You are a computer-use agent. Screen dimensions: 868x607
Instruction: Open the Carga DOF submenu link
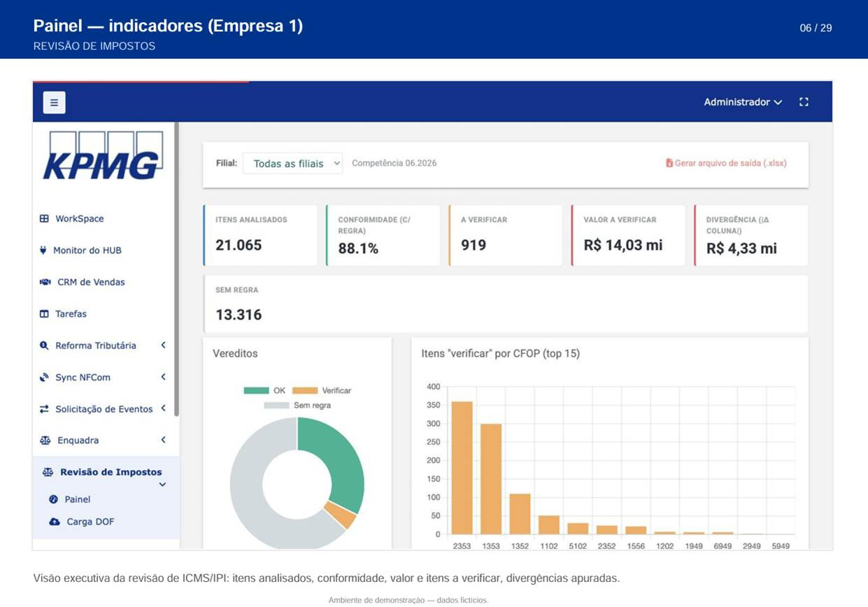(x=90, y=522)
